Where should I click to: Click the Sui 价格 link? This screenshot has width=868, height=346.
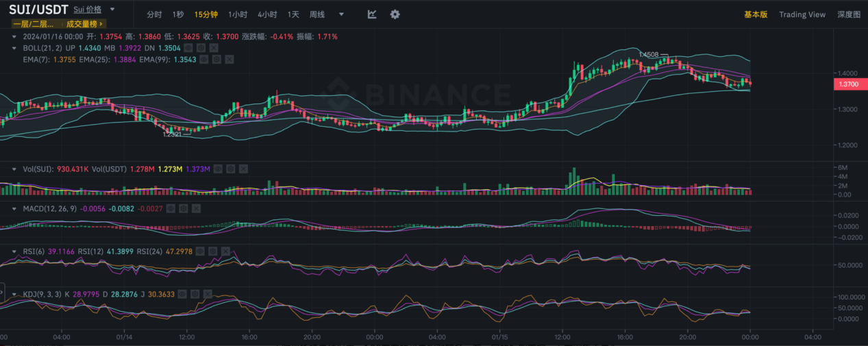click(87, 10)
